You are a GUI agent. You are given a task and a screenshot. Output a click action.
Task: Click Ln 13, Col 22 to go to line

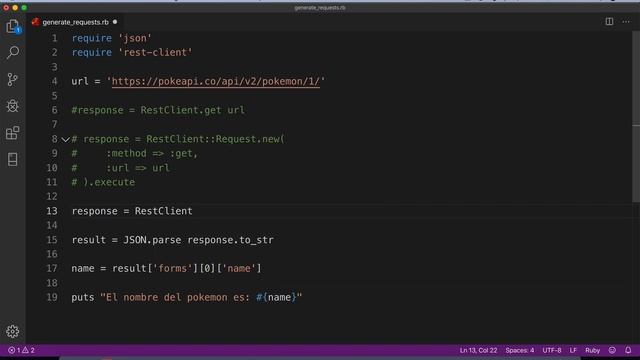[x=478, y=350]
